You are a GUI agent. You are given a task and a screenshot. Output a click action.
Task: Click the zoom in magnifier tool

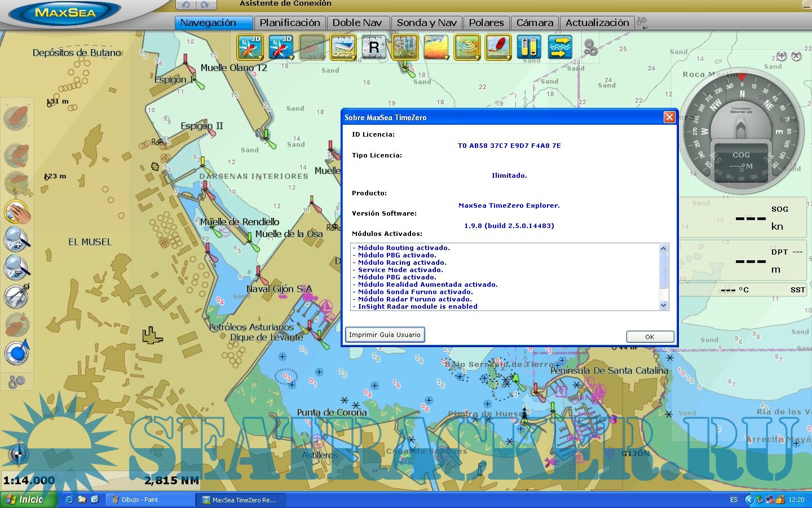17,239
